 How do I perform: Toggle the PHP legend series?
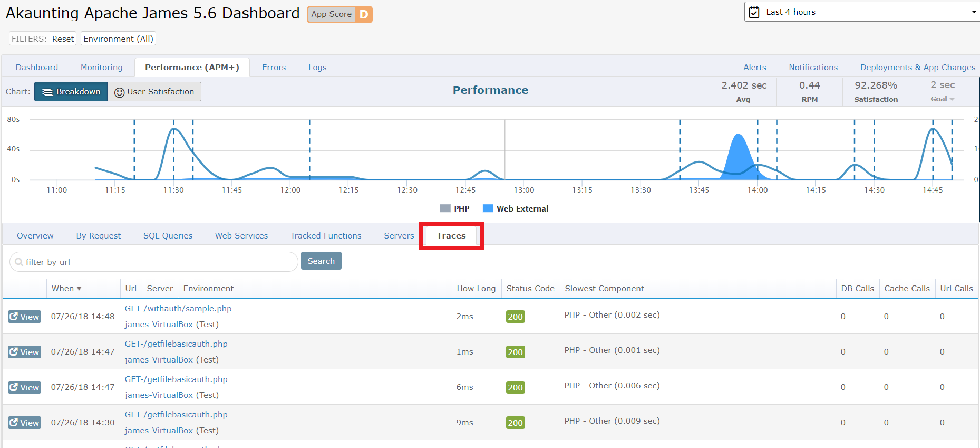click(x=454, y=209)
